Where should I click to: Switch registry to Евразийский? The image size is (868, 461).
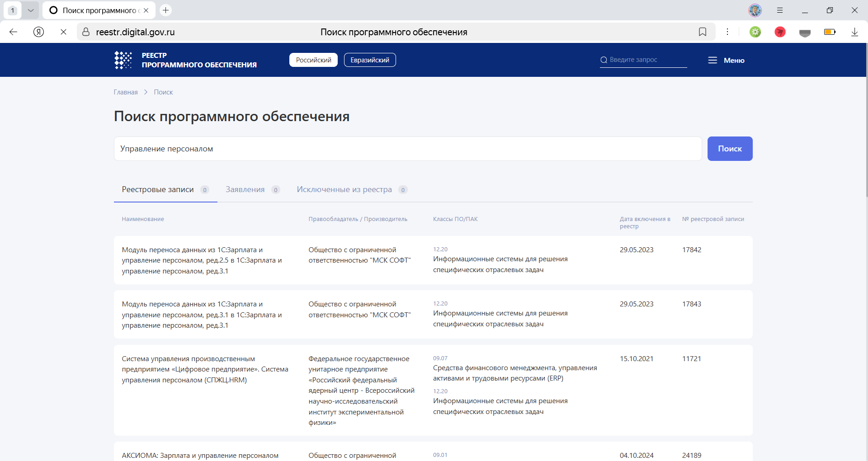370,60
